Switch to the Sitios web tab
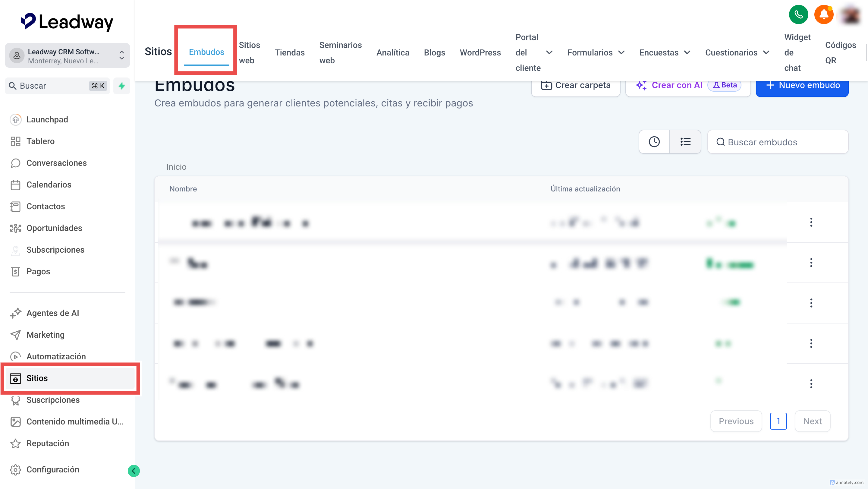Viewport: 868px width, 489px height. coord(249,52)
